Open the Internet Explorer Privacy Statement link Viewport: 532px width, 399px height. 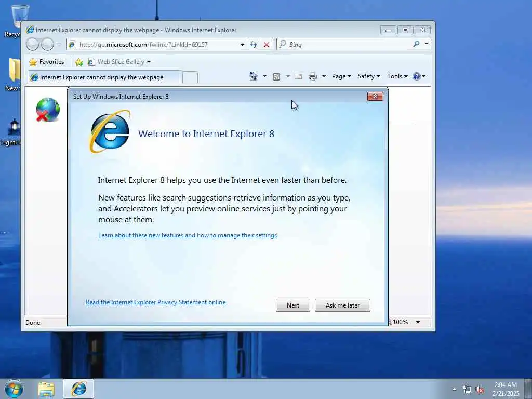point(155,302)
